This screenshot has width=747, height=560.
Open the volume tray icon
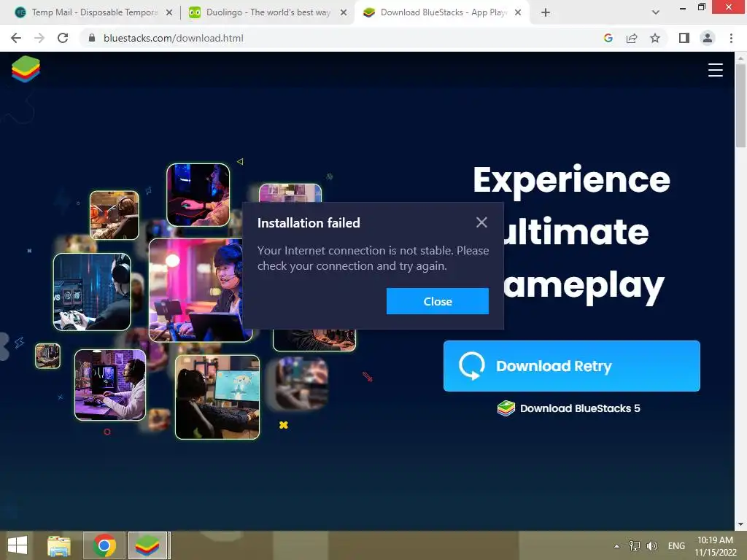click(x=651, y=545)
